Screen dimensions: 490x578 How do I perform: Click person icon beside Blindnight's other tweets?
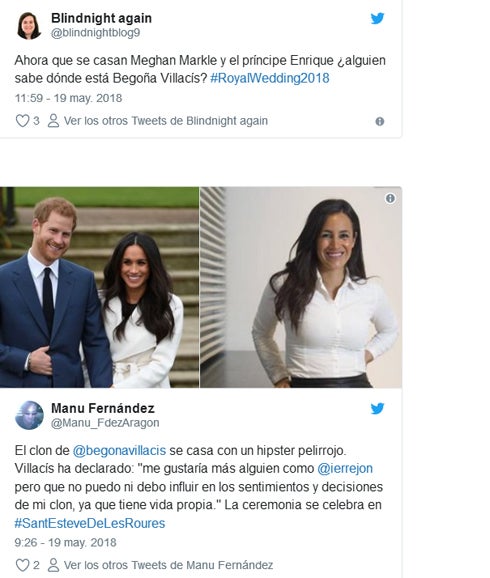53,121
